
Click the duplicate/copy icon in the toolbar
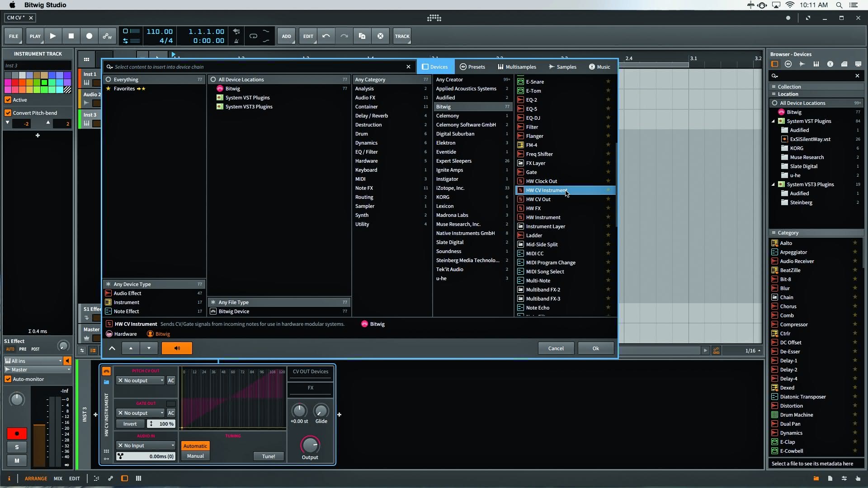click(362, 36)
